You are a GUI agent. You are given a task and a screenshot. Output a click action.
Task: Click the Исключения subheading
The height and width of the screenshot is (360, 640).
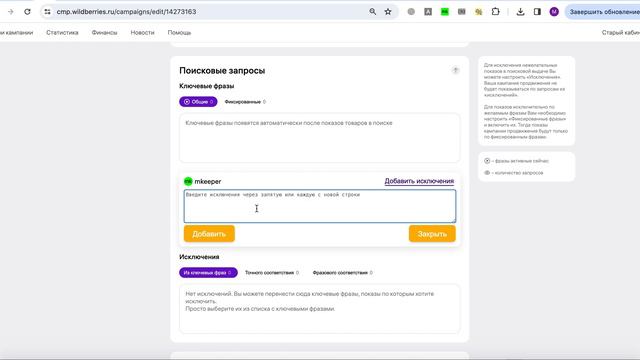tap(199, 257)
